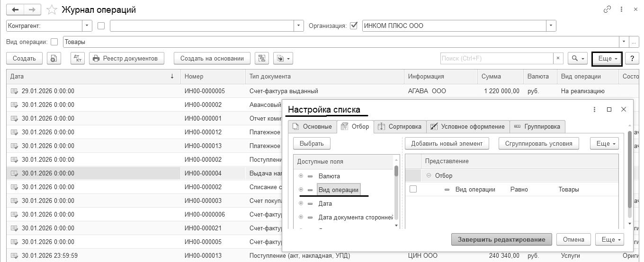
Task: Click Создать на основании
Action: coord(212,58)
